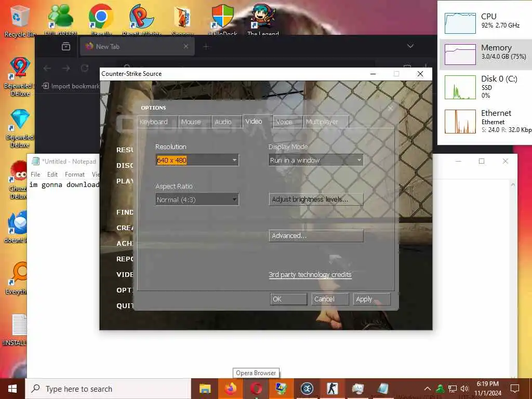Open The Legend game shortcut
532x399 pixels.
pos(263,20)
